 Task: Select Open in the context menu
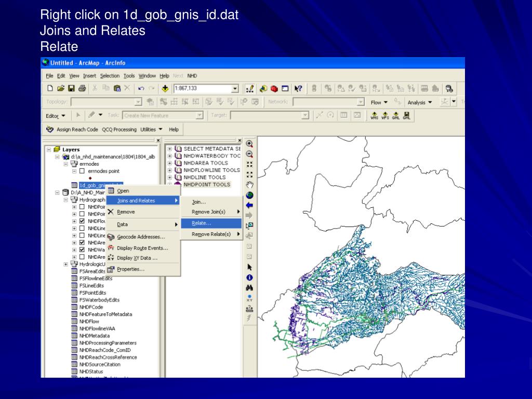(142, 191)
